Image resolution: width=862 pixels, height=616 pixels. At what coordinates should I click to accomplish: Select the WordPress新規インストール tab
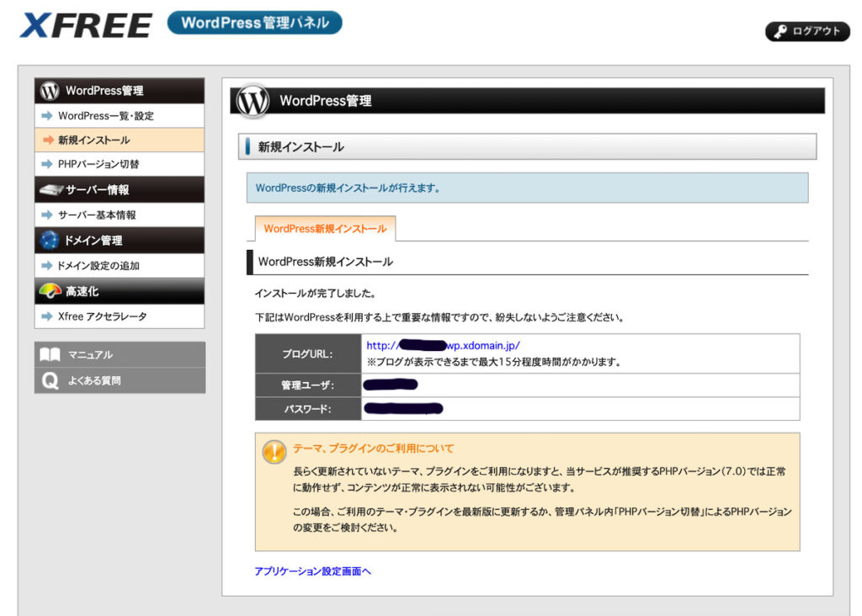(x=325, y=229)
